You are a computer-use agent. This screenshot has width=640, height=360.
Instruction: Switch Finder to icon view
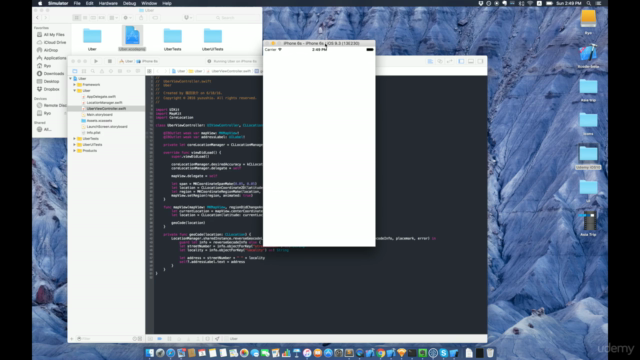tap(76, 18)
